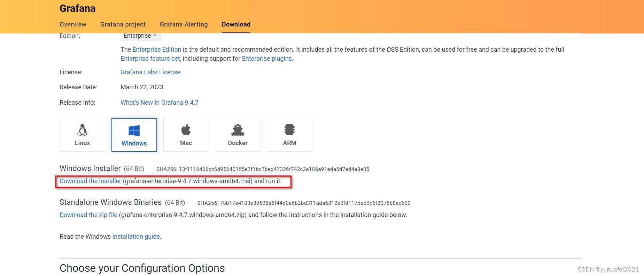Open the Windows installation guide link
This screenshot has height=276, width=644.
136,237
